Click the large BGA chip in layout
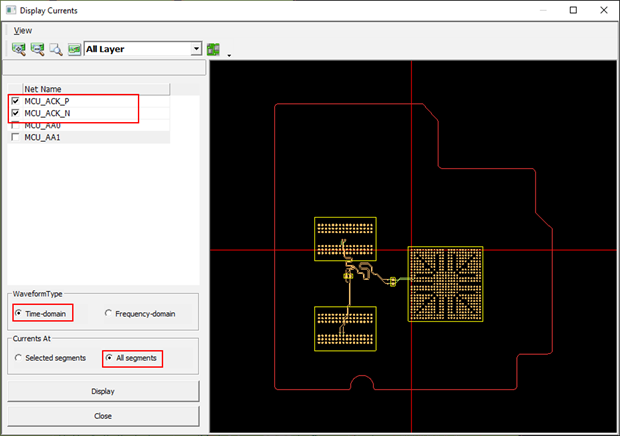Viewport: 620px width, 436px height. tap(445, 283)
